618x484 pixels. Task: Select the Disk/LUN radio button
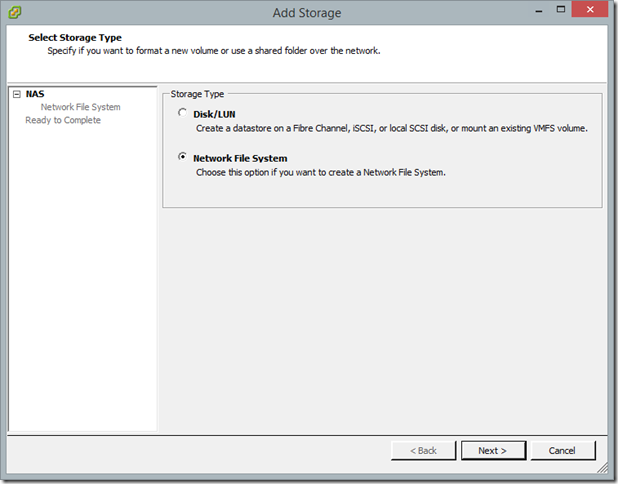(182, 113)
